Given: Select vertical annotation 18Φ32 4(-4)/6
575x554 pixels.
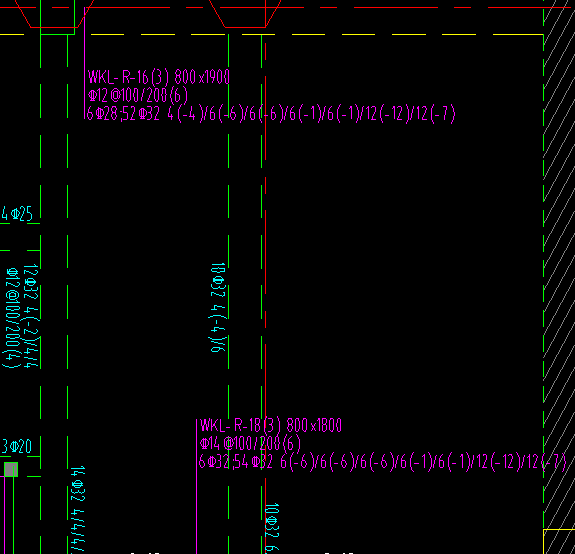Looking at the screenshot, I should coord(218,307).
